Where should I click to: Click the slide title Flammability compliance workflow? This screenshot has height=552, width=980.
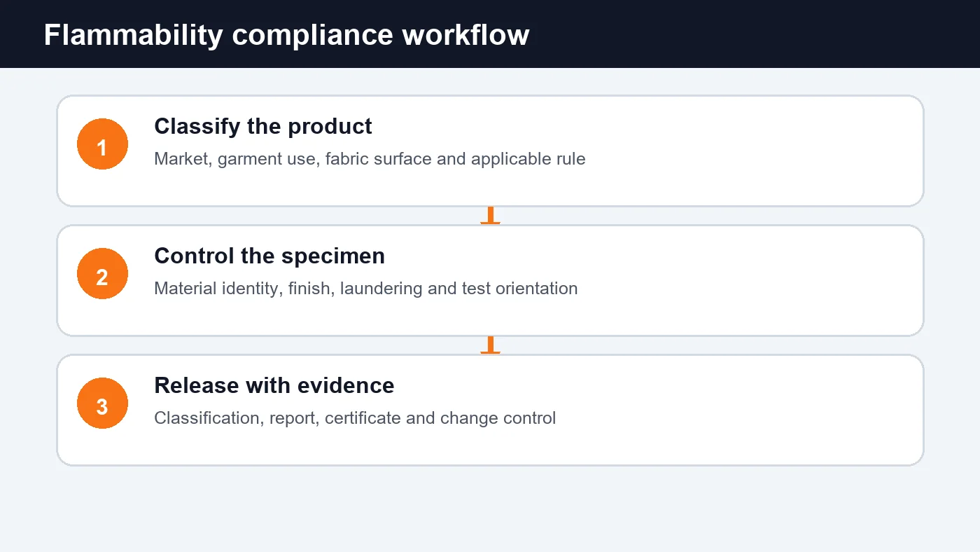[x=286, y=35]
